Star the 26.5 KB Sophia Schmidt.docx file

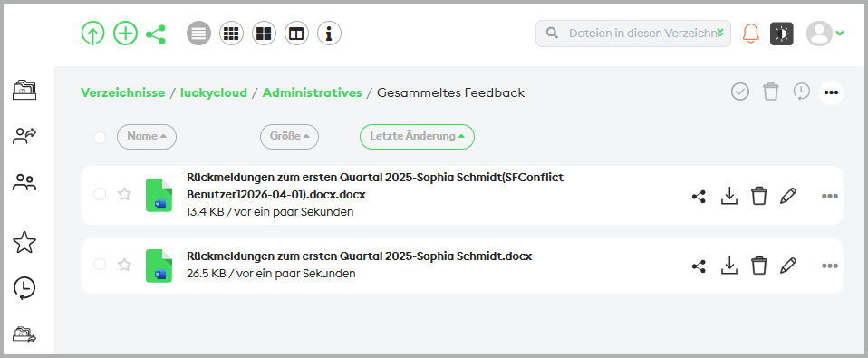point(124,265)
